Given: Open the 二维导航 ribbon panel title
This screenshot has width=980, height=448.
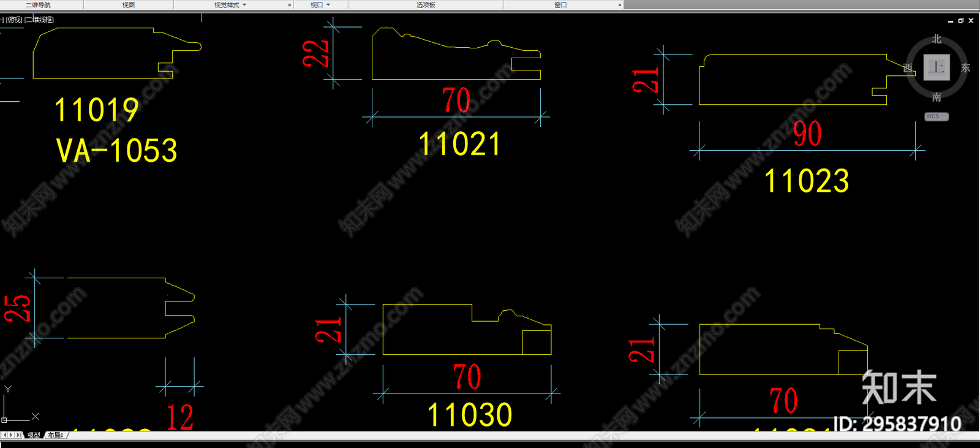Looking at the screenshot, I should pyautogui.click(x=38, y=5).
